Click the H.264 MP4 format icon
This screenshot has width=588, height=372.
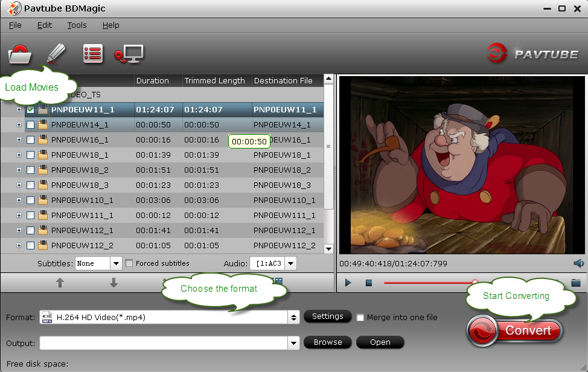47,317
